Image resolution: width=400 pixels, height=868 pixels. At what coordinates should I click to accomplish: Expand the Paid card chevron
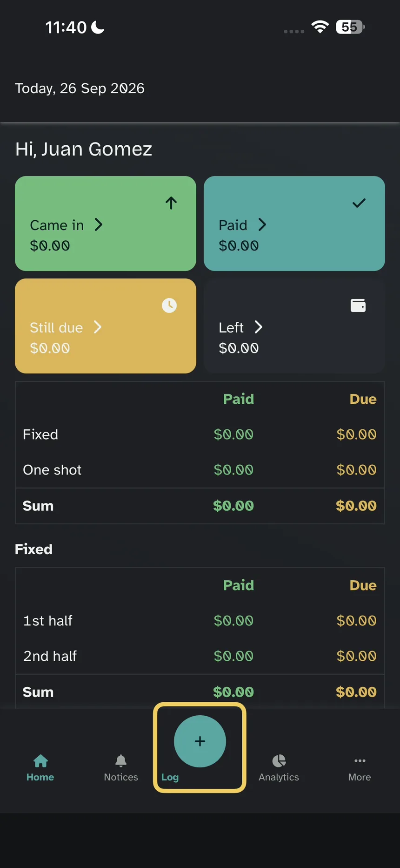[x=262, y=225]
